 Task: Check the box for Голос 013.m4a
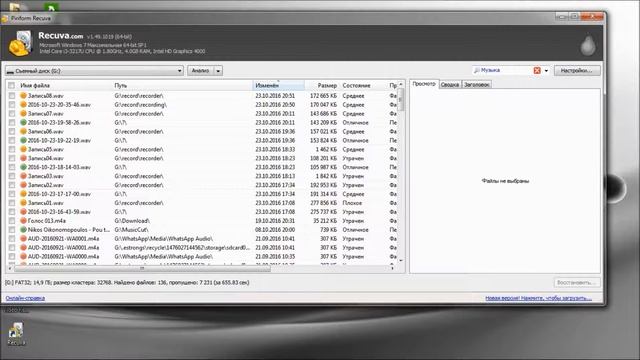pos(11,221)
